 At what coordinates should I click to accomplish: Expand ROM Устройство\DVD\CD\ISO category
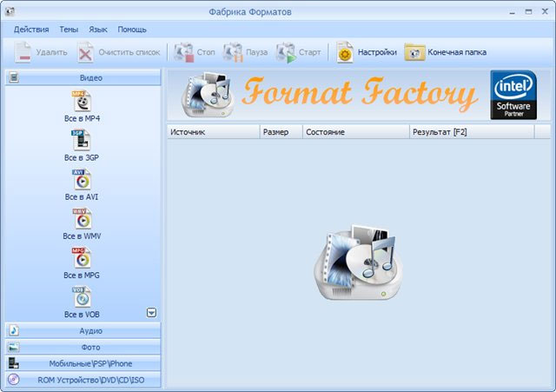[83, 380]
